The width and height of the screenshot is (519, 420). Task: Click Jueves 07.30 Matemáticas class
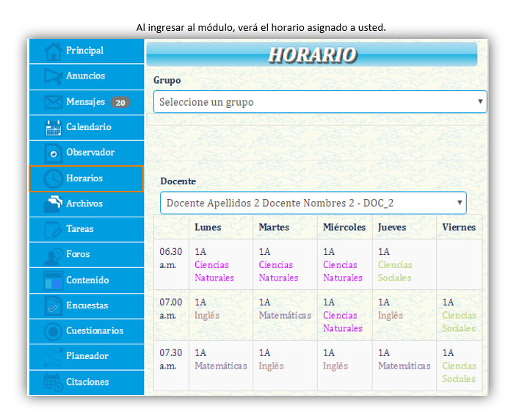tap(404, 366)
